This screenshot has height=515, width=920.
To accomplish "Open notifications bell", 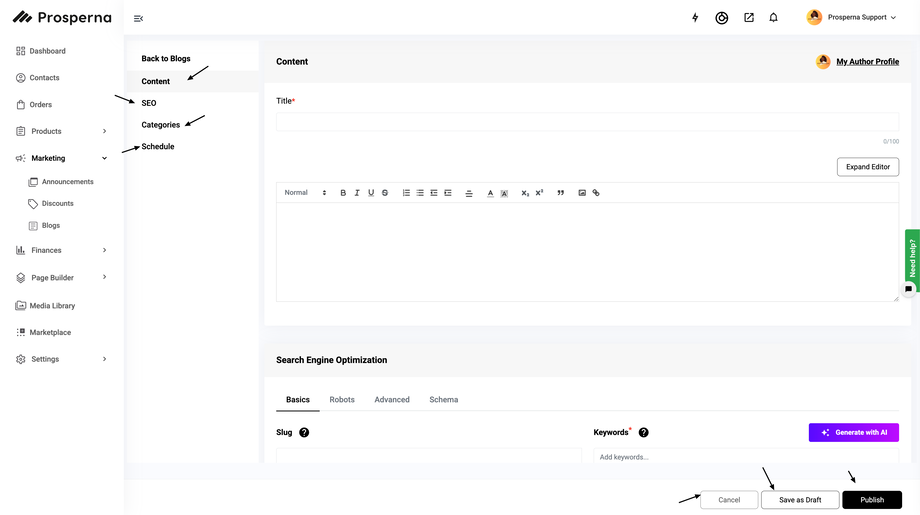I will 773,18.
